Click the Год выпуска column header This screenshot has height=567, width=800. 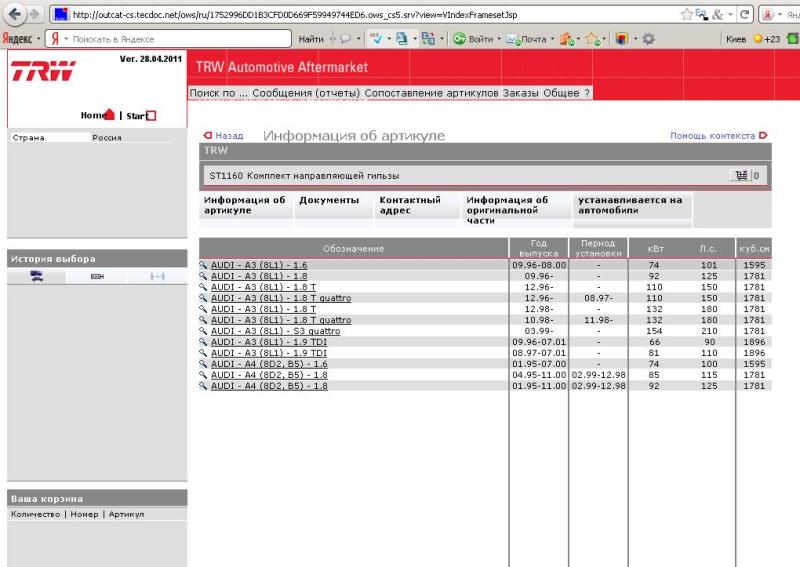(x=539, y=248)
